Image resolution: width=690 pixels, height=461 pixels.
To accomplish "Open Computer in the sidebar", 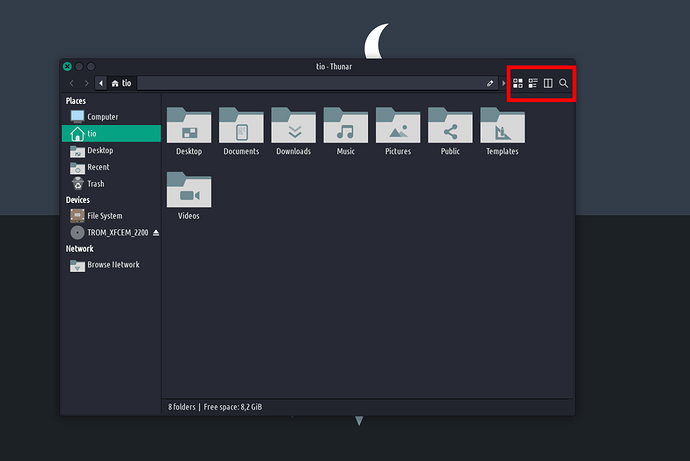I will tap(111, 117).
